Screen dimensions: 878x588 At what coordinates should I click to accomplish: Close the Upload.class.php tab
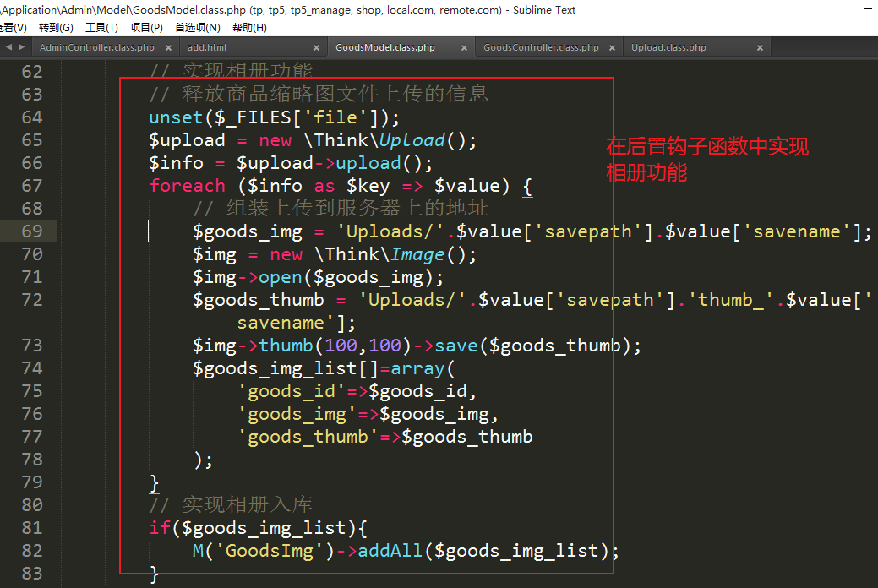[760, 48]
